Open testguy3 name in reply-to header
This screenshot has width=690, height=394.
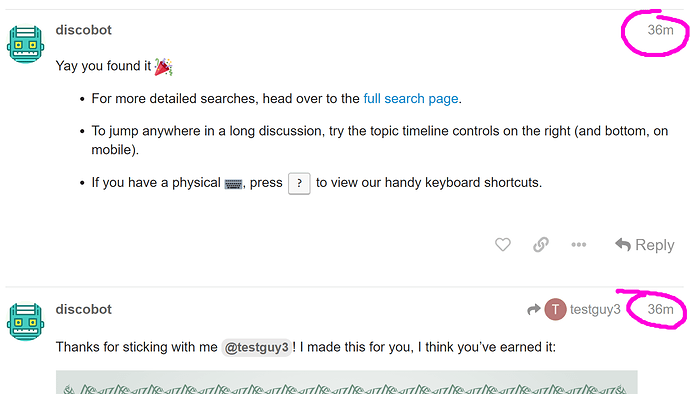(595, 309)
